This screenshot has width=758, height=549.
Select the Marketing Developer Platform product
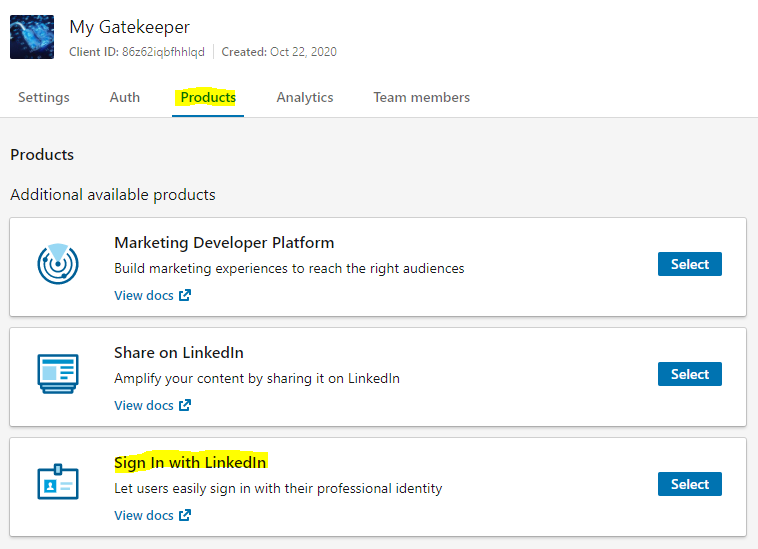(689, 264)
